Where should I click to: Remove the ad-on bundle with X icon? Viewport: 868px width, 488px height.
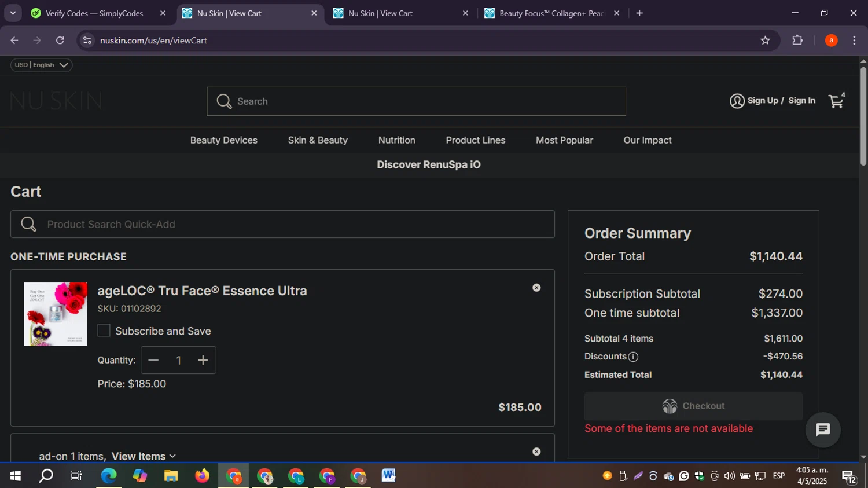(x=536, y=452)
